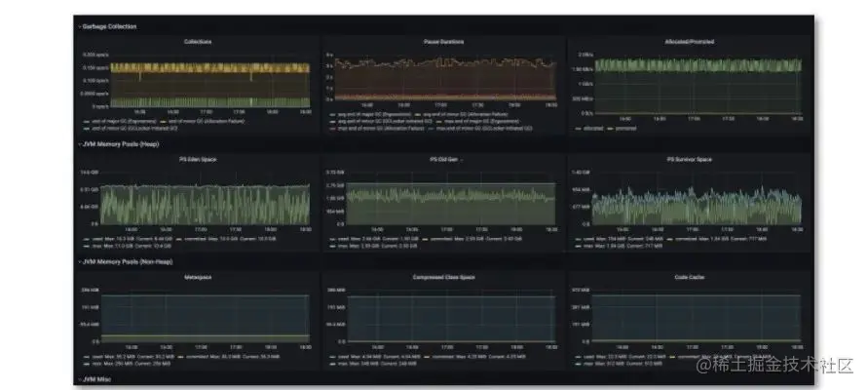
Task: Click inside the PS Old Gen graph
Action: (451, 198)
